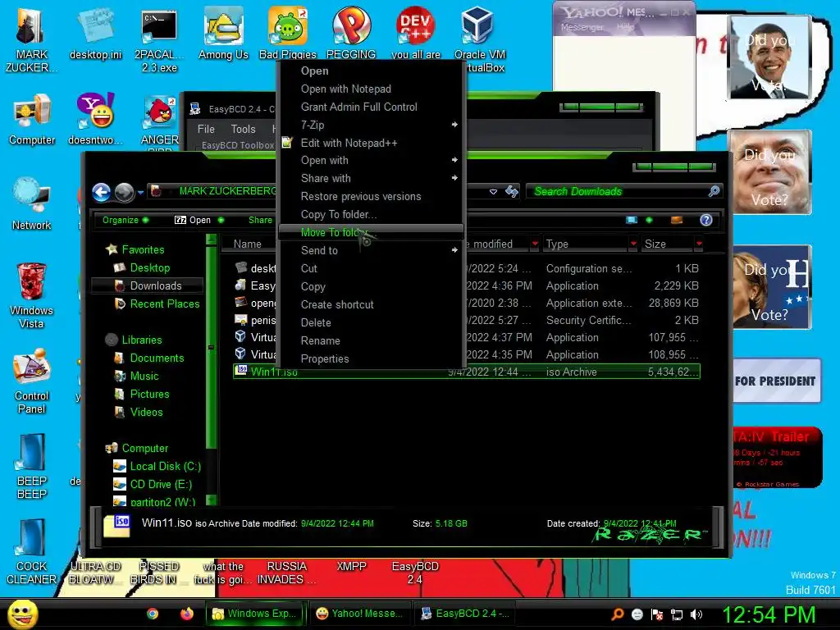
Task: Select the desktop.ini desktop icon
Action: tap(95, 33)
